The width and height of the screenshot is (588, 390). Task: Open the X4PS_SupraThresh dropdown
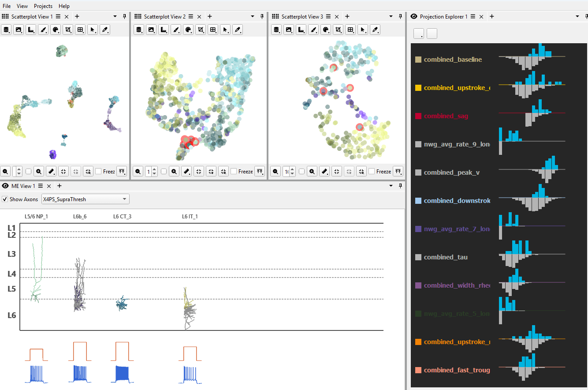pos(85,199)
